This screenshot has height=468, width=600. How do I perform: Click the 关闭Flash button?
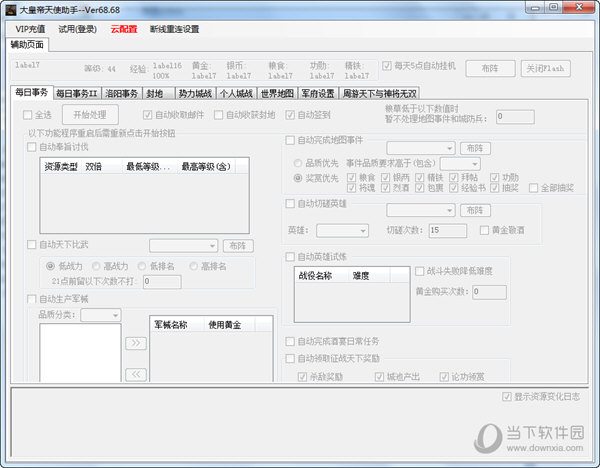coord(545,68)
